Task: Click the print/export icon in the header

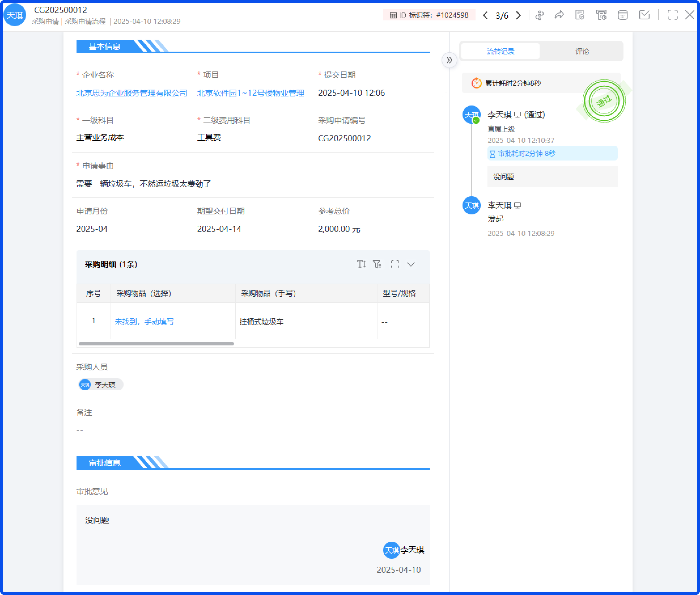Action: coord(602,15)
